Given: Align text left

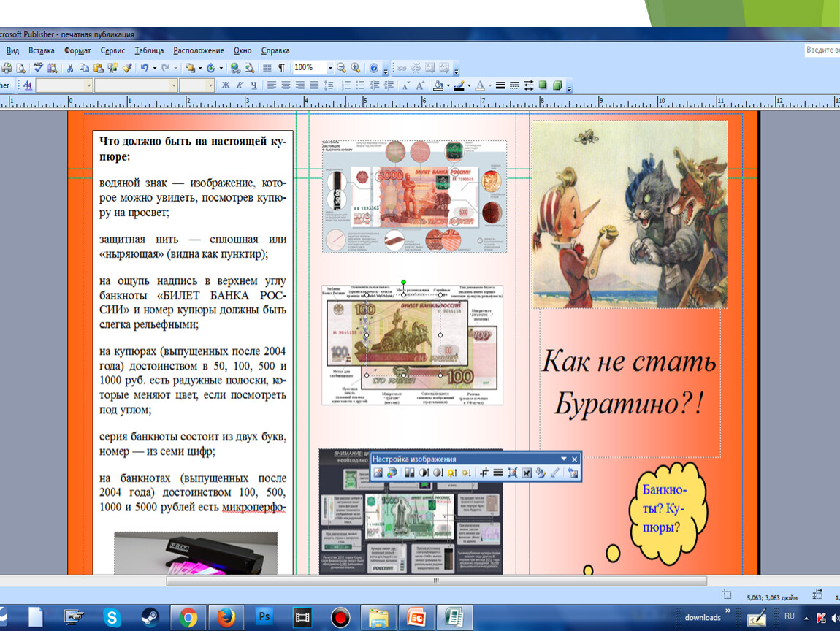Looking at the screenshot, I should coord(272,85).
